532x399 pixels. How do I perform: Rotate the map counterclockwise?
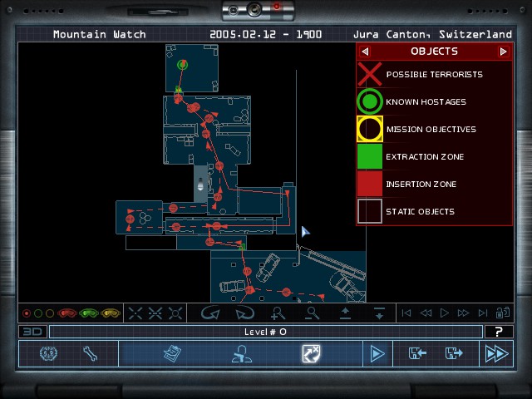tap(210, 313)
